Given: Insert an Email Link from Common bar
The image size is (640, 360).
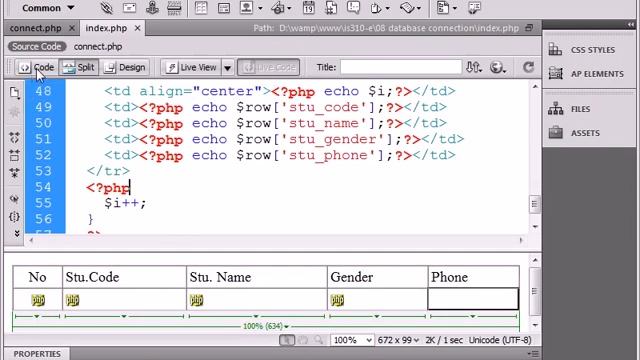Looking at the screenshot, I should coord(129,8).
